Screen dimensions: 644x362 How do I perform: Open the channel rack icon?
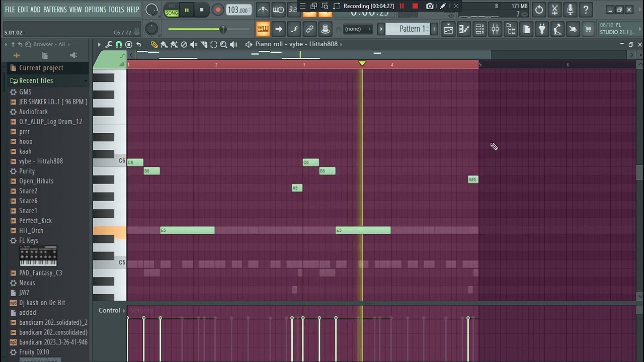click(x=479, y=29)
